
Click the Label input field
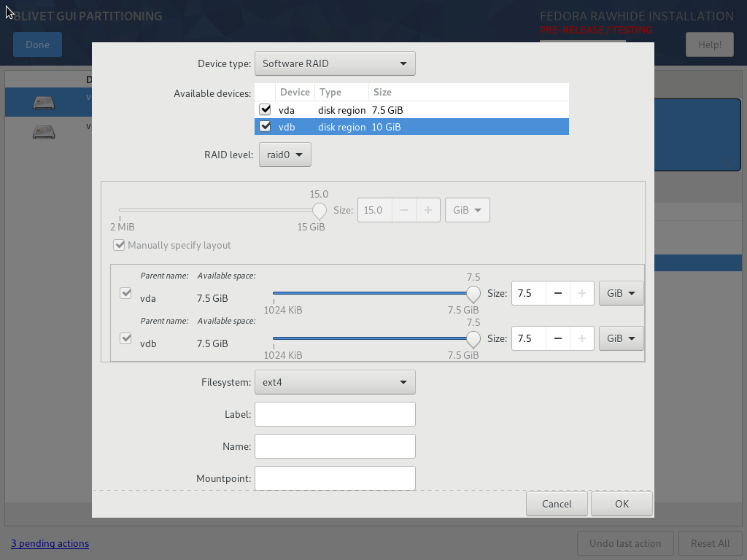click(x=335, y=414)
